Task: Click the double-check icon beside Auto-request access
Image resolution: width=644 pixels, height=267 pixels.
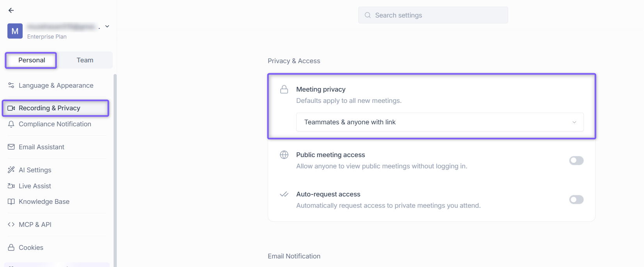Action: click(x=284, y=194)
